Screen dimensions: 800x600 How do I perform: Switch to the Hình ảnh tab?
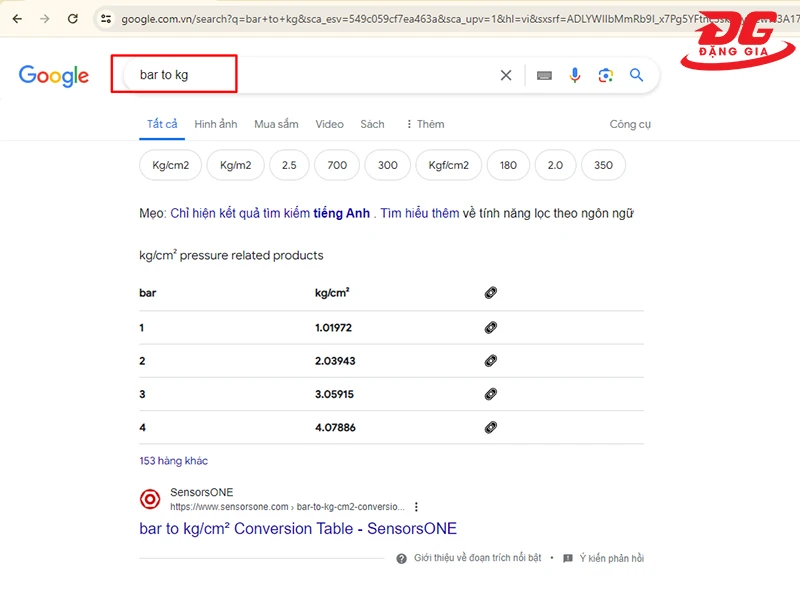(215, 124)
